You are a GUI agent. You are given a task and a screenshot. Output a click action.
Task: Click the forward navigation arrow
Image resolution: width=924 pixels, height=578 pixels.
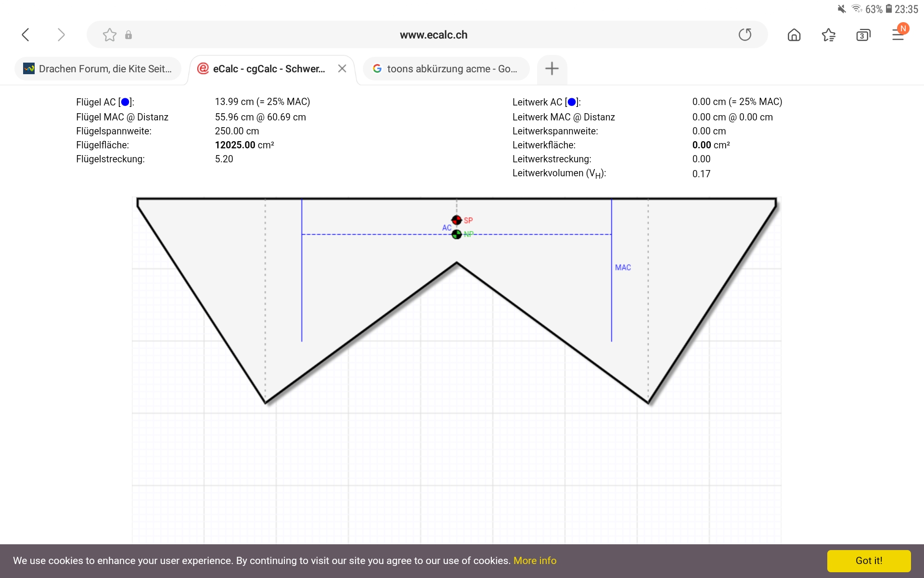pyautogui.click(x=61, y=35)
